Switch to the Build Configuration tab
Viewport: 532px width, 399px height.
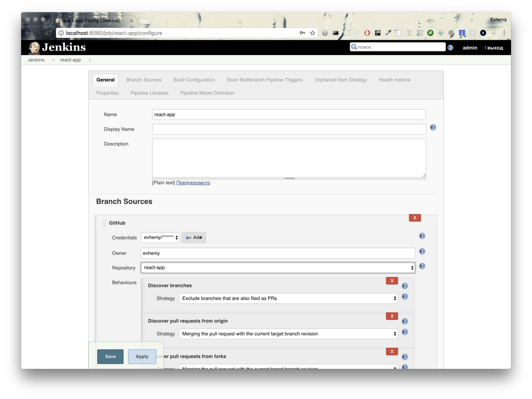pyautogui.click(x=194, y=80)
